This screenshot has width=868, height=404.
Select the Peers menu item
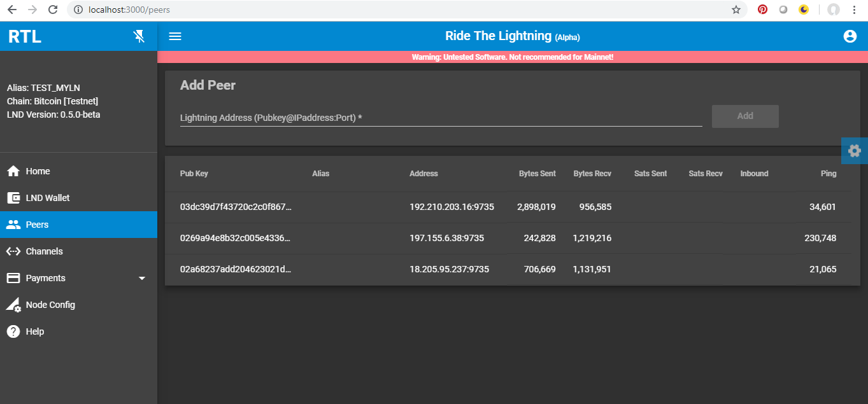[38, 225]
